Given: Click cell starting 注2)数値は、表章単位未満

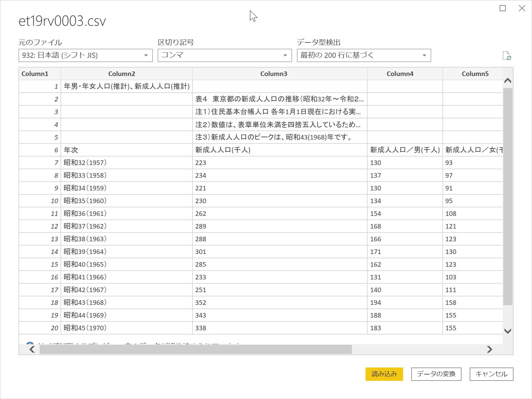Looking at the screenshot, I should click(280, 125).
